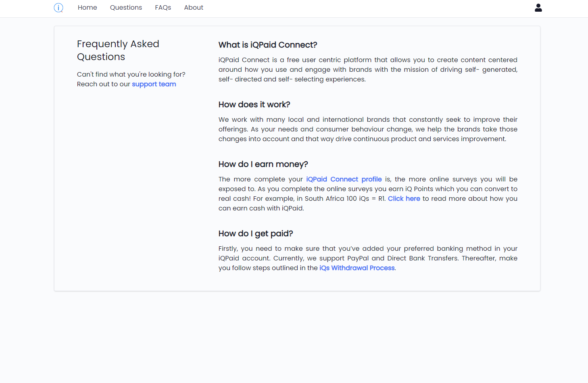
Task: Click the 'How does it work?' heading
Action: coord(254,104)
